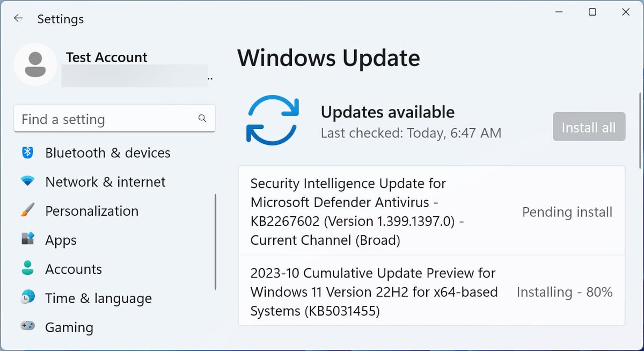The image size is (644, 351).
Task: Click the Gaming controller icon
Action: [28, 326]
